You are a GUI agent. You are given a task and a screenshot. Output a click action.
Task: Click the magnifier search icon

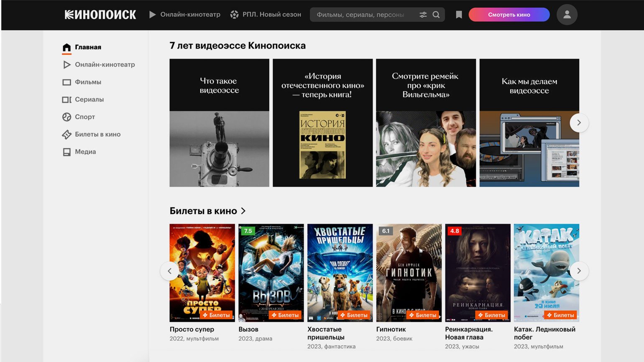point(436,15)
